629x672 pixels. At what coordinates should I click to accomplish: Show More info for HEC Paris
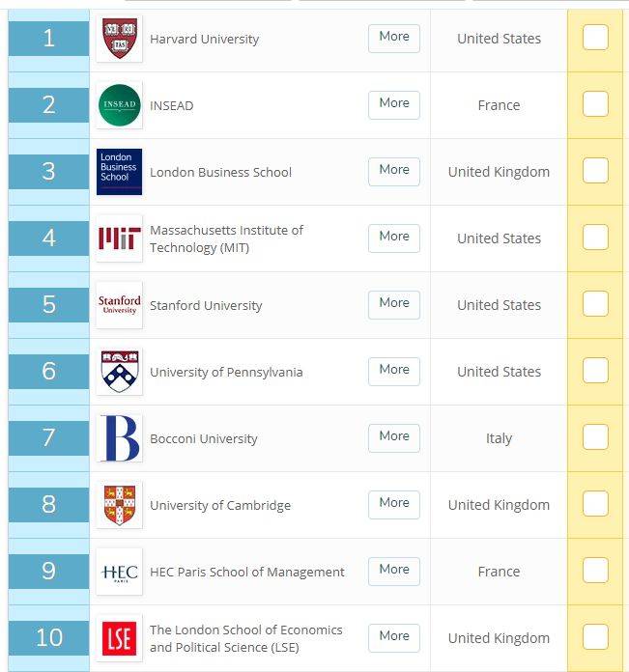tap(393, 571)
